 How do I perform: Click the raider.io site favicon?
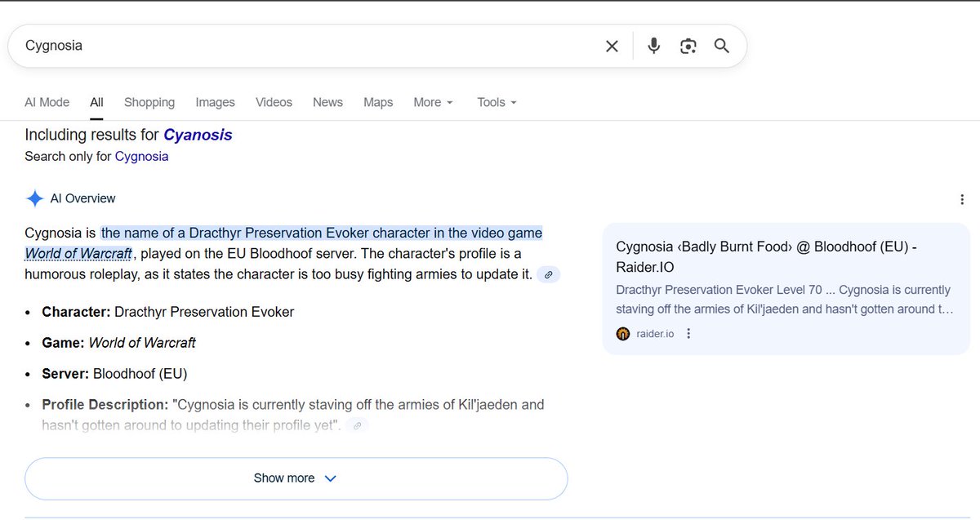pos(623,333)
